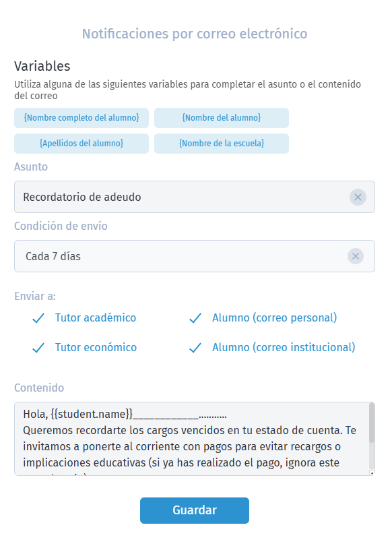Clear the Condición de envío selection X icon
The image size is (392, 548).
(x=356, y=256)
